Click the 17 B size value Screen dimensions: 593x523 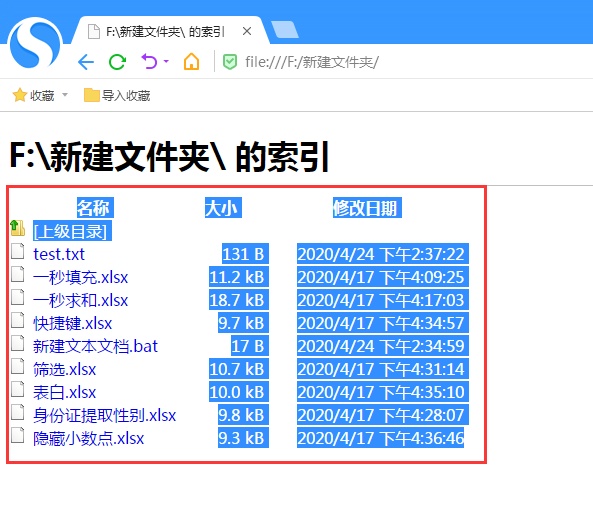point(250,346)
